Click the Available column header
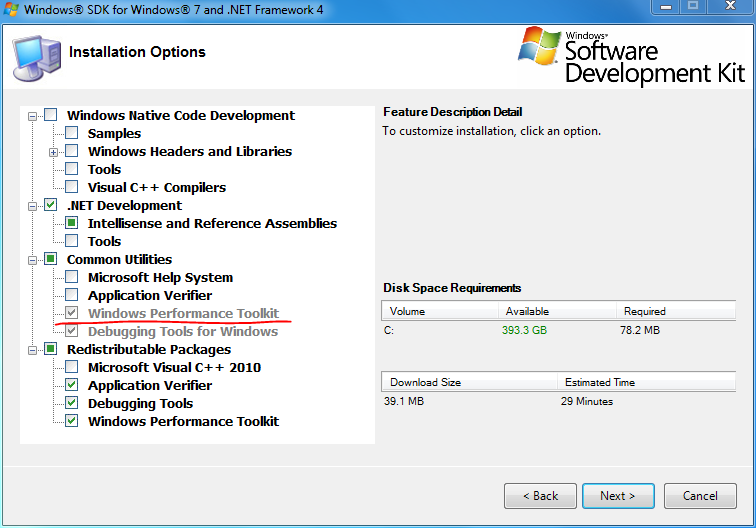The width and height of the screenshot is (756, 528). click(x=557, y=311)
